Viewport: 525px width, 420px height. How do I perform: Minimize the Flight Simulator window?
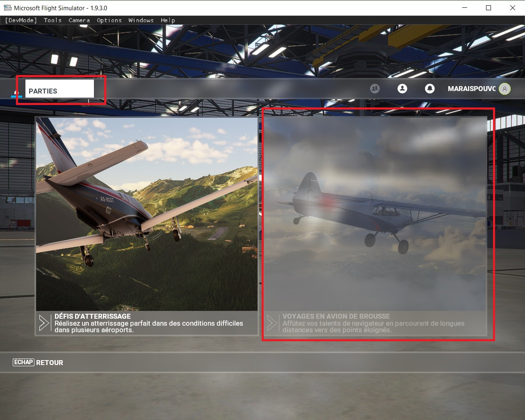(x=465, y=8)
